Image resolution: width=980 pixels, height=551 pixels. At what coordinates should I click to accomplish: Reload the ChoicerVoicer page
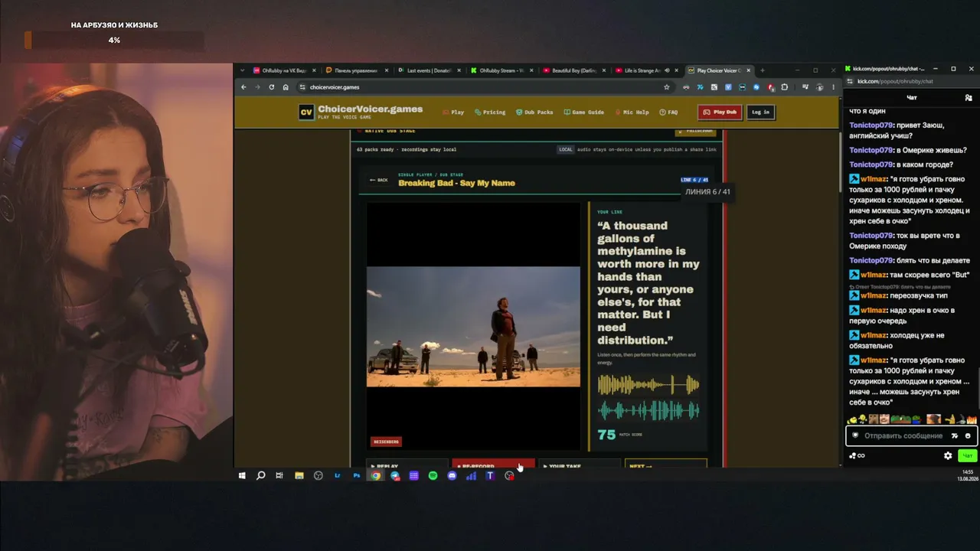(271, 87)
